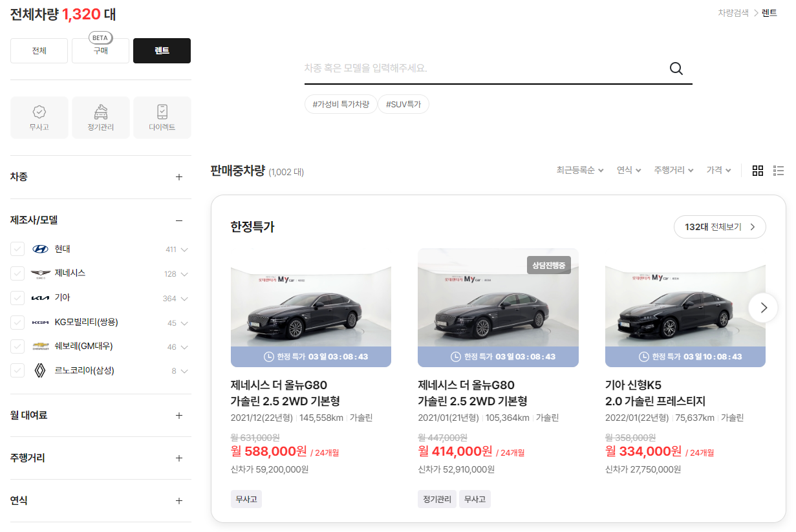
Task: Check the 르노코리아(삼성) checkbox
Action: (x=17, y=370)
